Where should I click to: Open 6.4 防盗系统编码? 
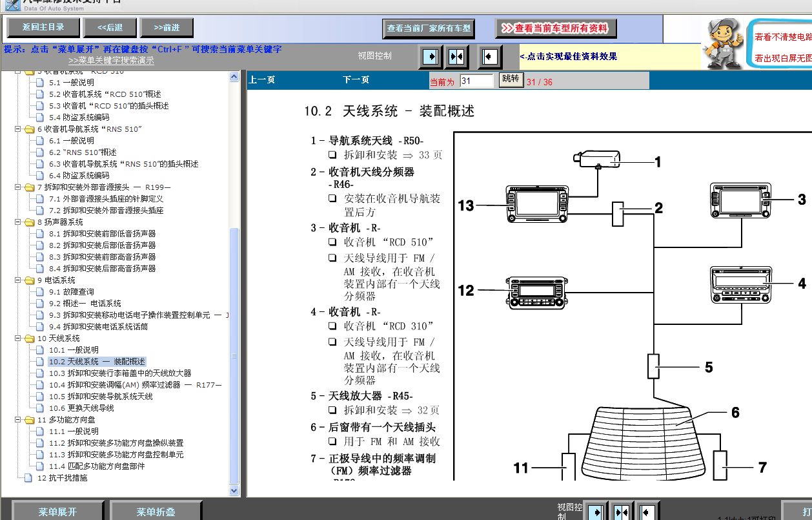tap(79, 176)
